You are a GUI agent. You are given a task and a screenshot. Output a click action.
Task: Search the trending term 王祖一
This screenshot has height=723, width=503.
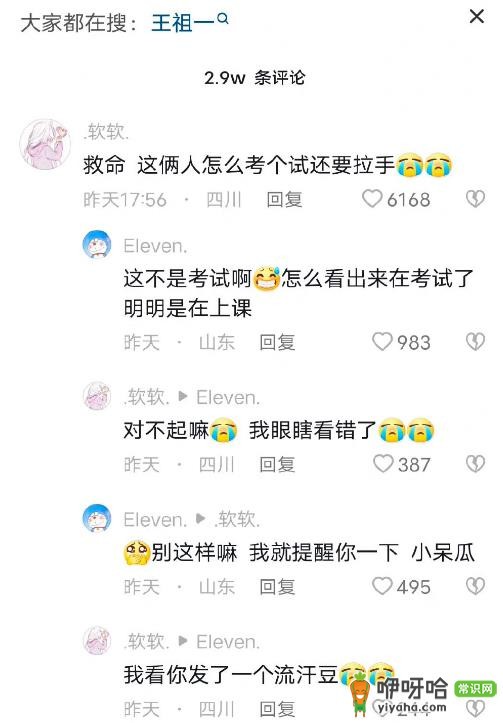[x=183, y=23]
